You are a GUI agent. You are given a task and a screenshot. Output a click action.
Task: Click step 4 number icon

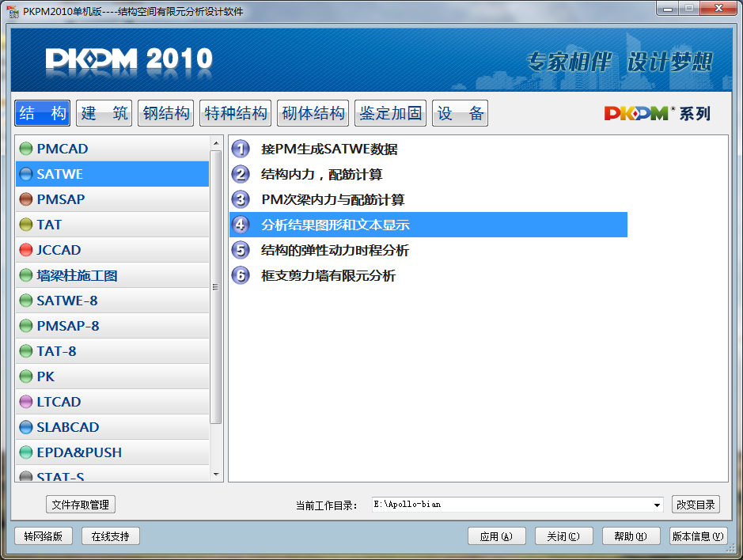[241, 225]
